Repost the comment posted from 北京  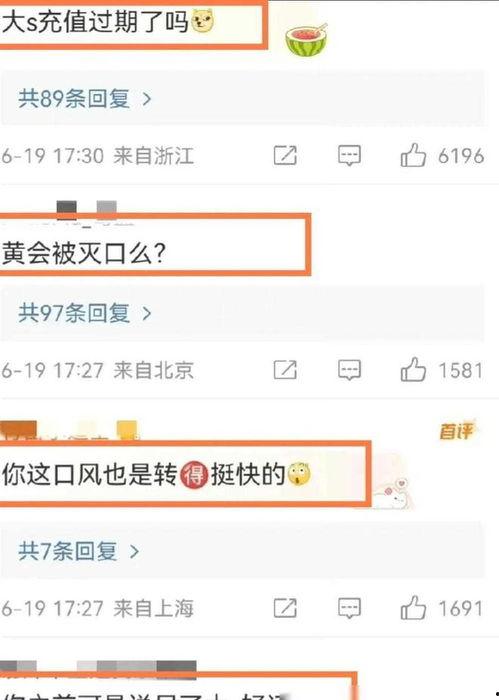(x=285, y=370)
